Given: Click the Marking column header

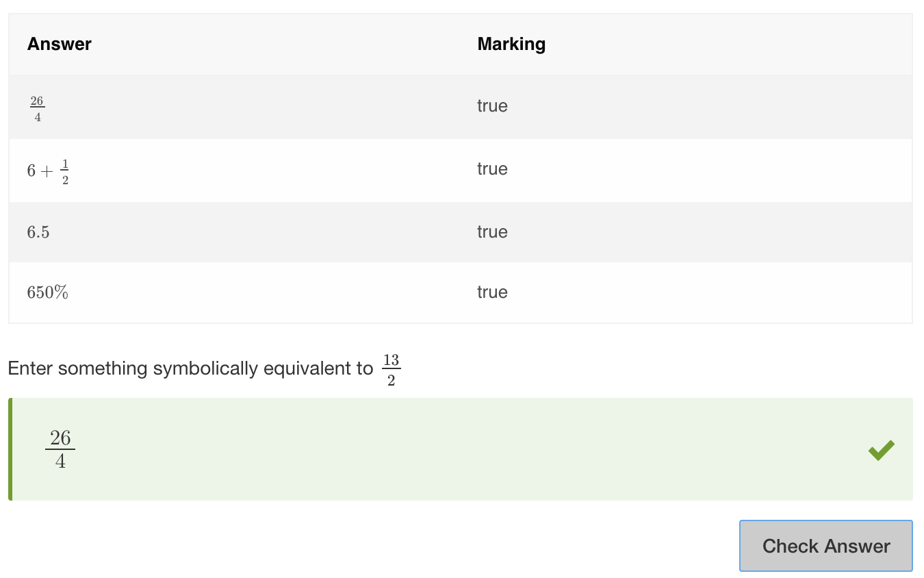Looking at the screenshot, I should tap(511, 44).
